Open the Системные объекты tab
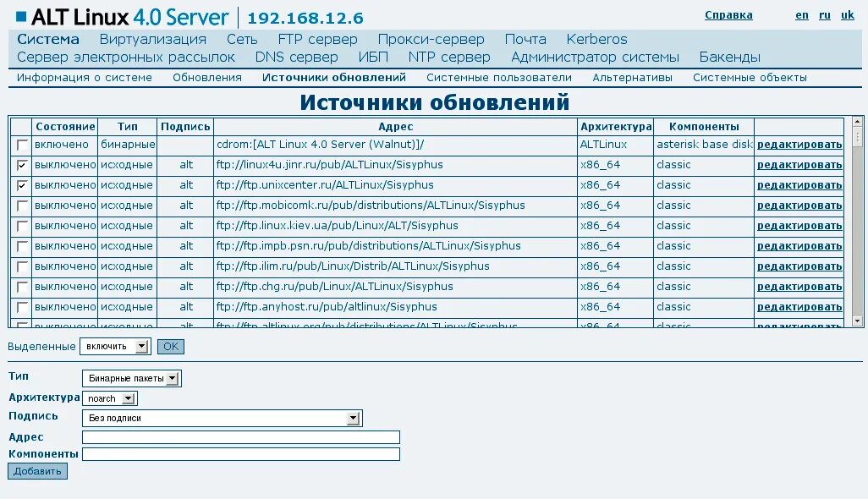 [x=750, y=78]
